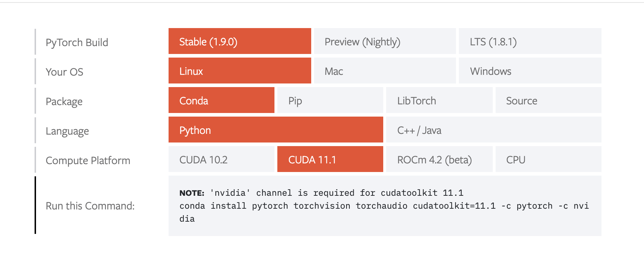Viewport: 644px width, 267px height.
Task: Switch the OS selection to Mac
Action: click(x=385, y=71)
